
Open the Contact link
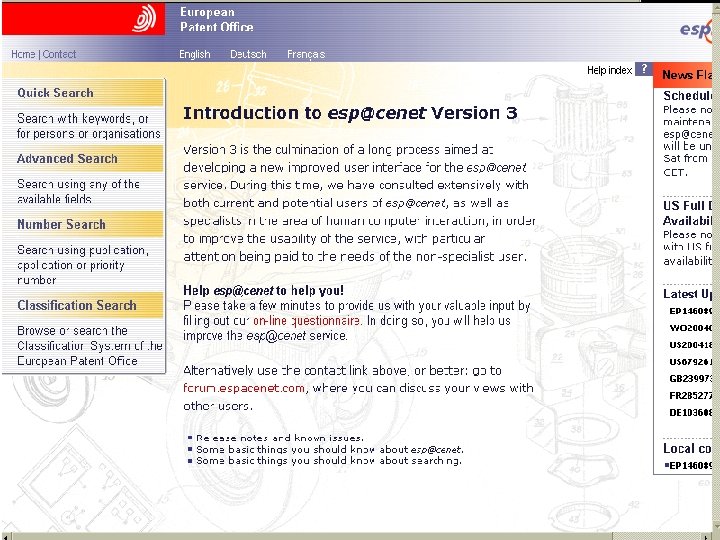click(59, 54)
